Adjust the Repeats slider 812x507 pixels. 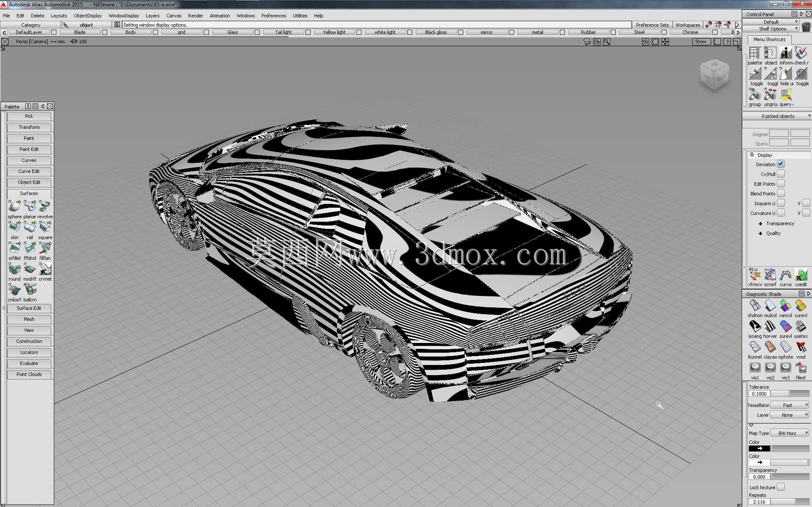coord(790,501)
